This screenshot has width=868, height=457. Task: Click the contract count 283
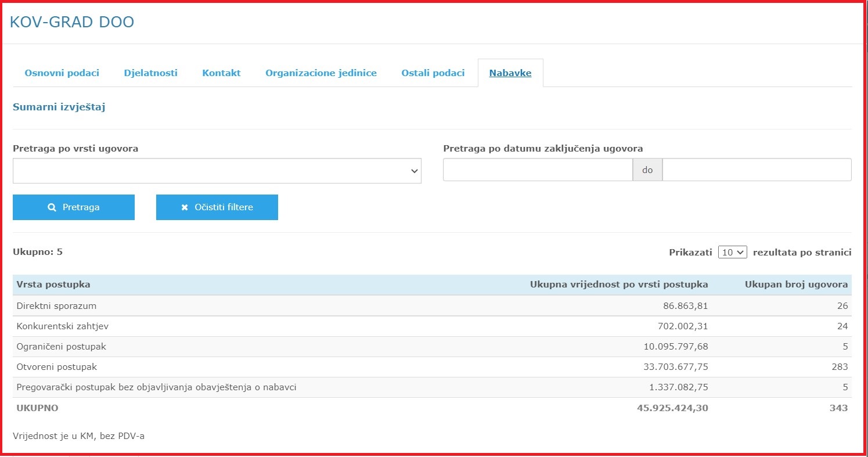[840, 367]
